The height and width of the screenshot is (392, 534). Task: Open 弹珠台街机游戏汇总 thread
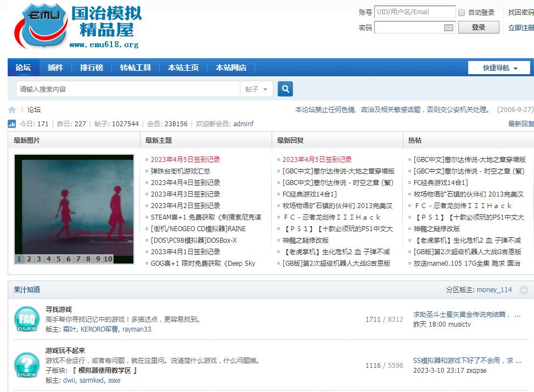(180, 171)
